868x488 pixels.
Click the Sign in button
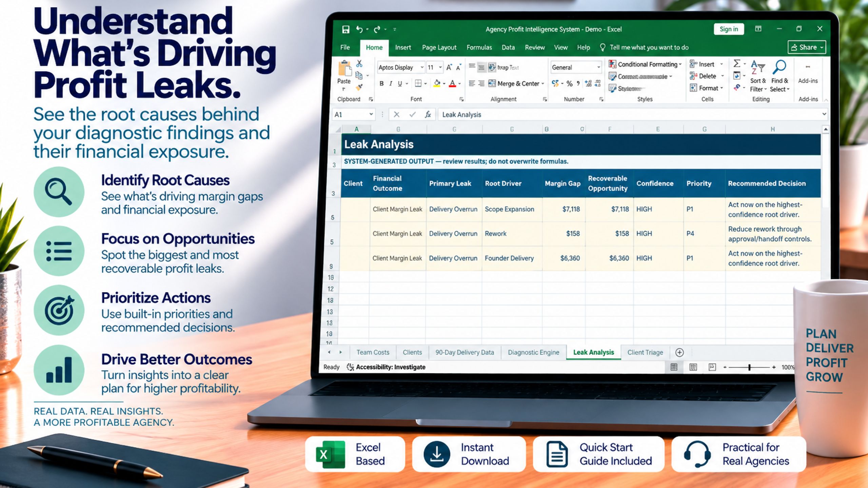729,29
